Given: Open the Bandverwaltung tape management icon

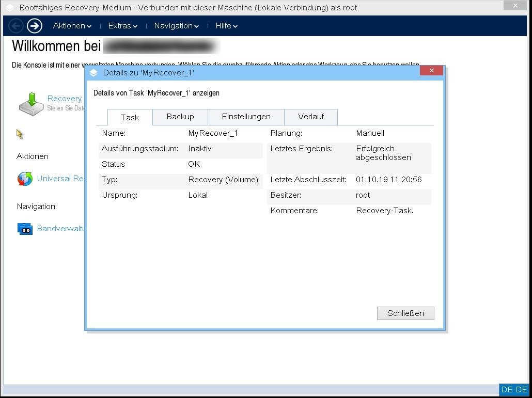Looking at the screenshot, I should (x=24, y=228).
